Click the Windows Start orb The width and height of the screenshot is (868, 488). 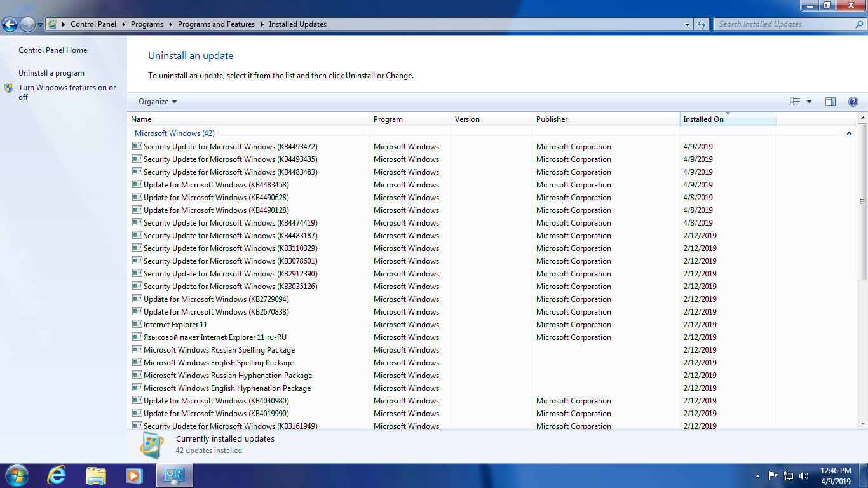point(17,475)
